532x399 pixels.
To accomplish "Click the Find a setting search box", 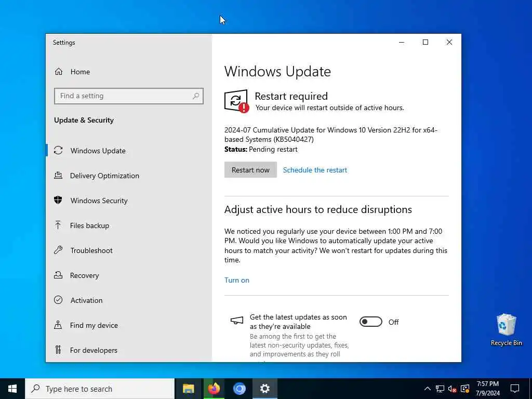I will coord(129,96).
